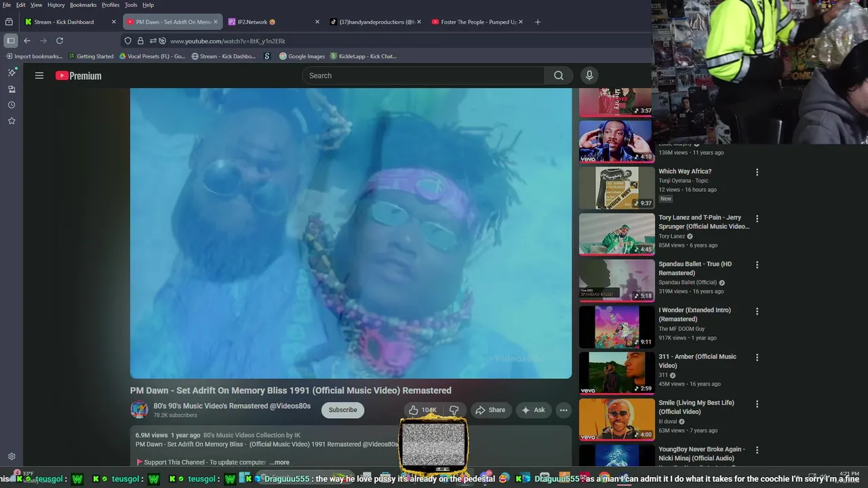Open options for Which Way Africa video
This screenshot has width=868, height=488.
tap(757, 172)
